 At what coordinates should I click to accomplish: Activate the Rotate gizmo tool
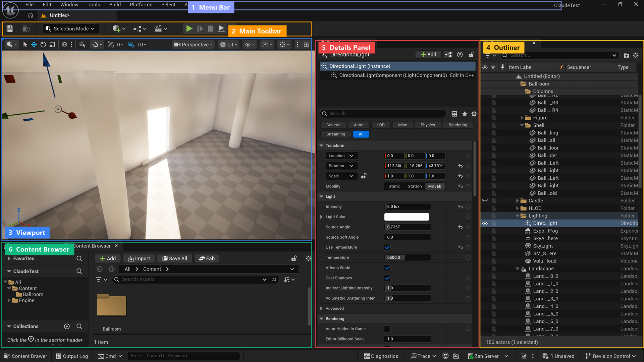(x=43, y=45)
